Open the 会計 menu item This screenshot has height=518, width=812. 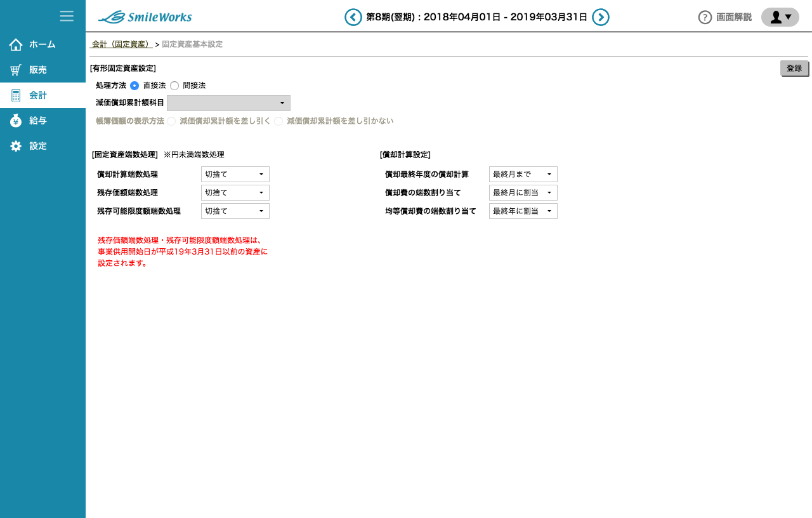[x=43, y=95]
